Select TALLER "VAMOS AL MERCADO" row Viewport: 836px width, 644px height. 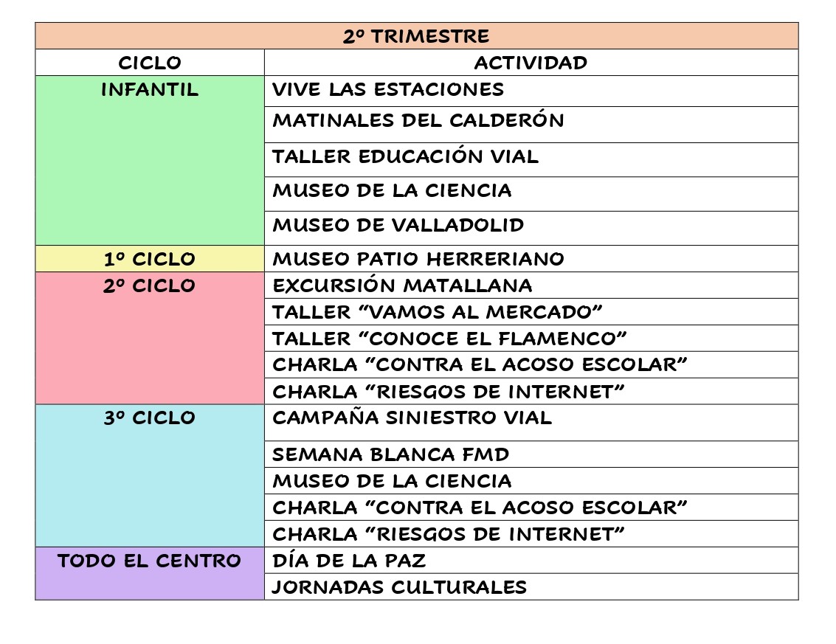tap(438, 312)
